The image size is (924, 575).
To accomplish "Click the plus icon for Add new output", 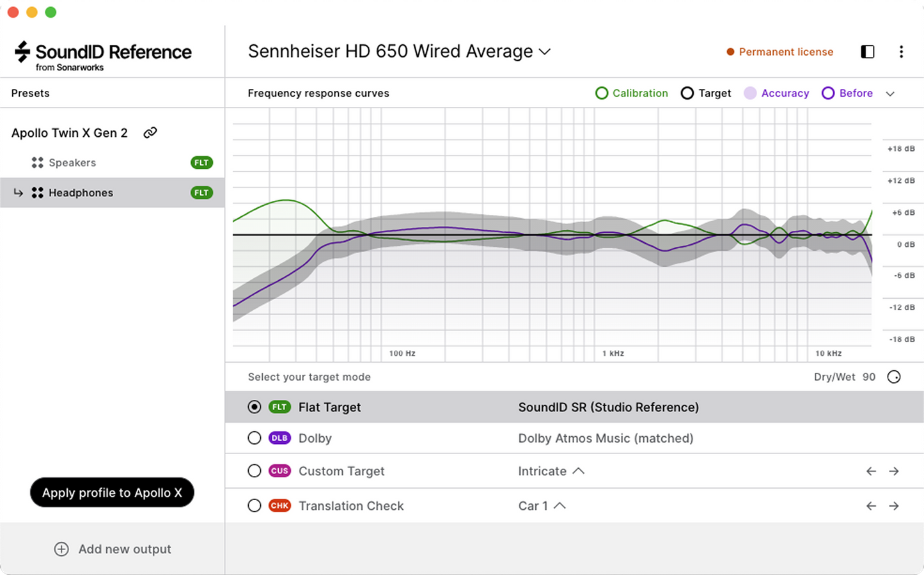I will [x=61, y=549].
